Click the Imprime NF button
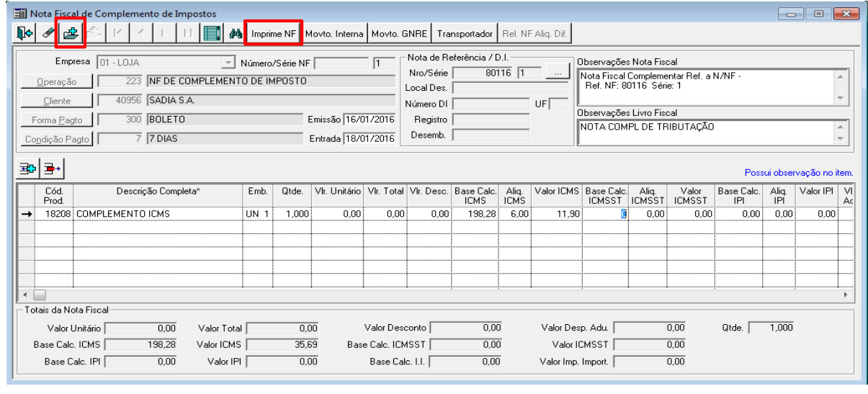Image resolution: width=868 pixels, height=394 pixels. (273, 34)
